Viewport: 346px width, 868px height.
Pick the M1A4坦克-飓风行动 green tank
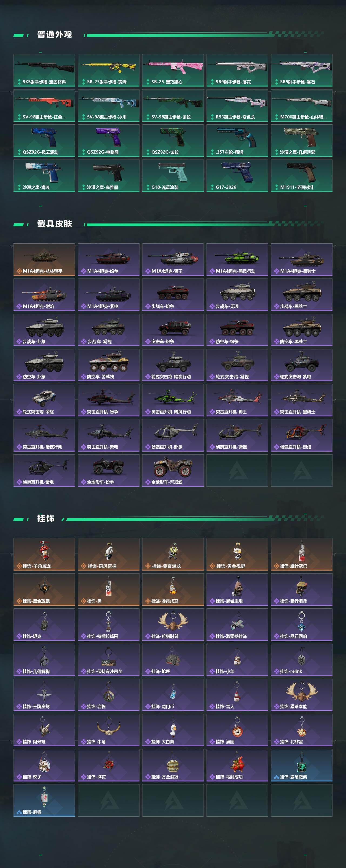click(237, 260)
